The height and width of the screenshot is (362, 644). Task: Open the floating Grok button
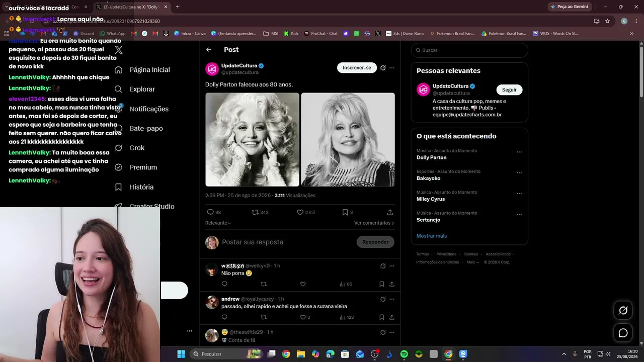623,311
